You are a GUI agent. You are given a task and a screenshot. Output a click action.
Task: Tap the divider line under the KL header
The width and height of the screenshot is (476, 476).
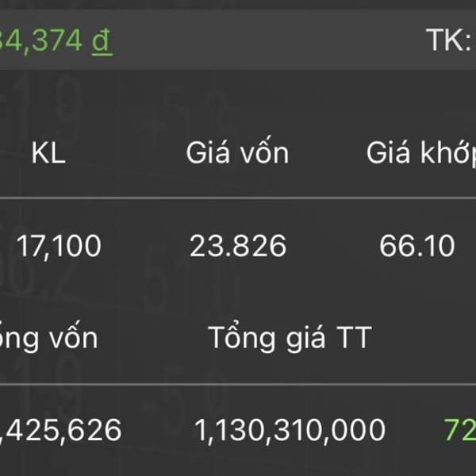point(238,198)
